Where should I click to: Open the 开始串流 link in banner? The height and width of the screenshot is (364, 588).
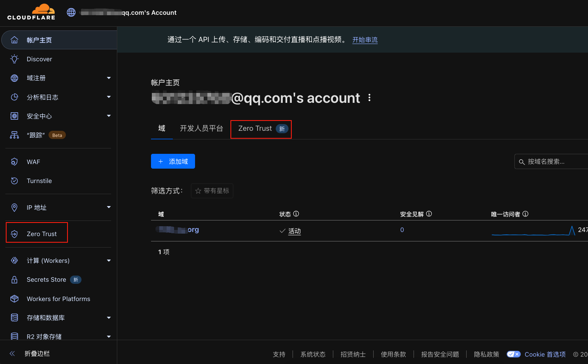(x=365, y=40)
